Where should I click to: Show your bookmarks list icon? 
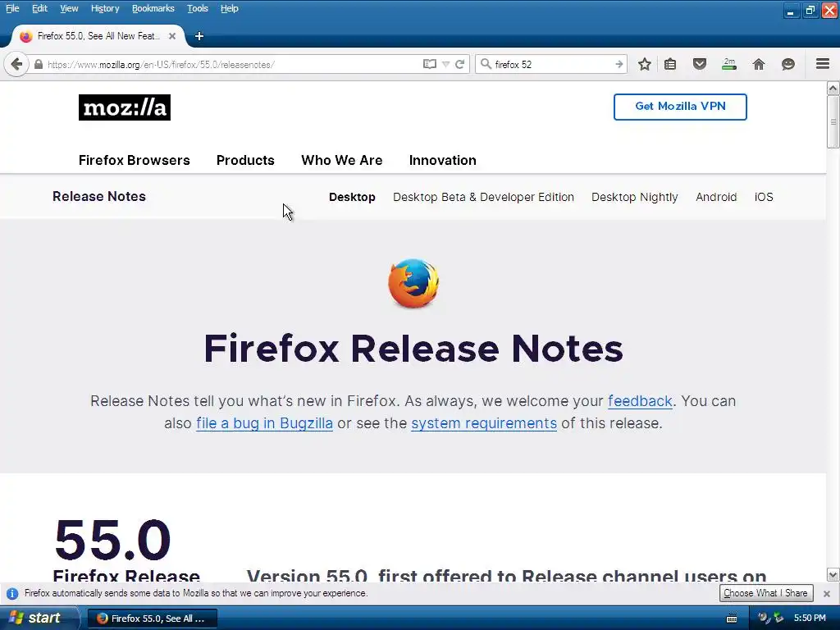point(670,64)
